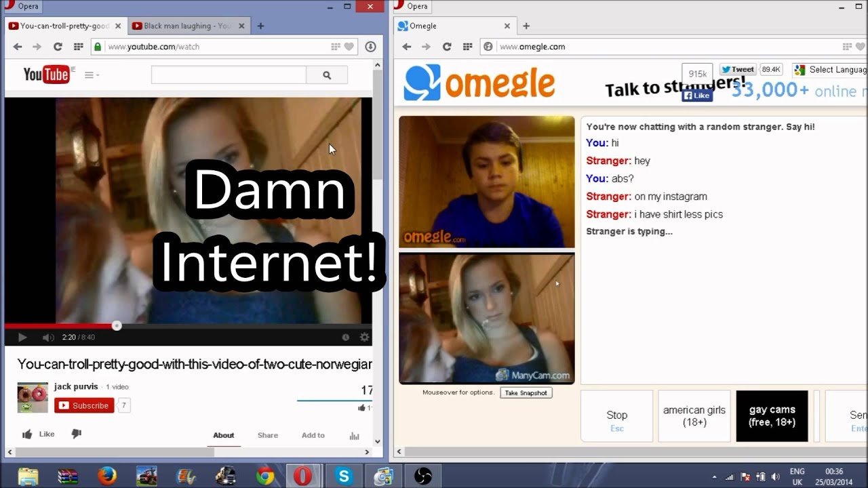Reload the YouTube page in the left window
This screenshot has height=488, width=868.
[58, 47]
